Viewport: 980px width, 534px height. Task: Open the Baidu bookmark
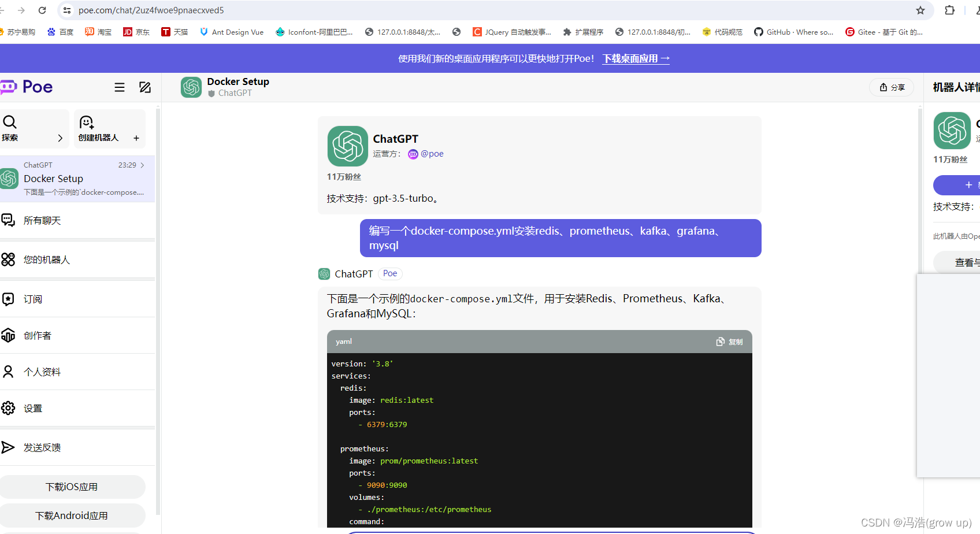(60, 32)
